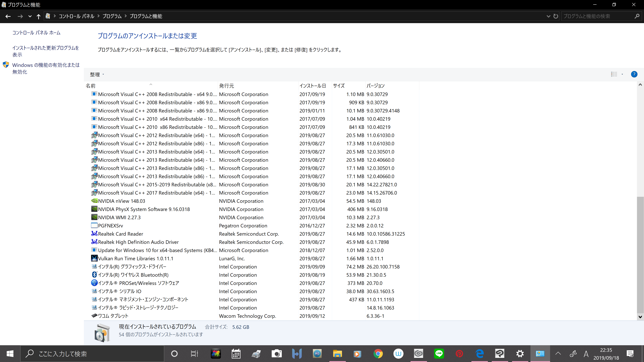The image size is (644, 362).
Task: Click the NVIDIA nView 148.03 icon
Action: (94, 201)
